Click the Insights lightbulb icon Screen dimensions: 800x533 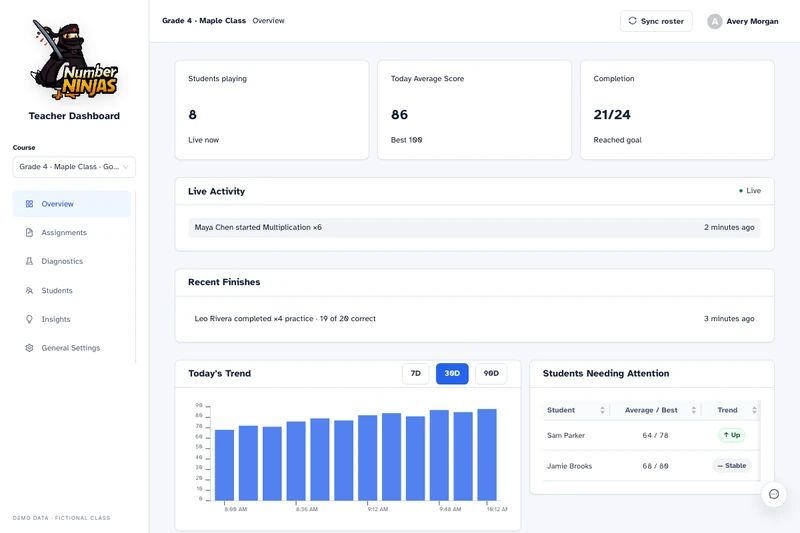coord(29,319)
